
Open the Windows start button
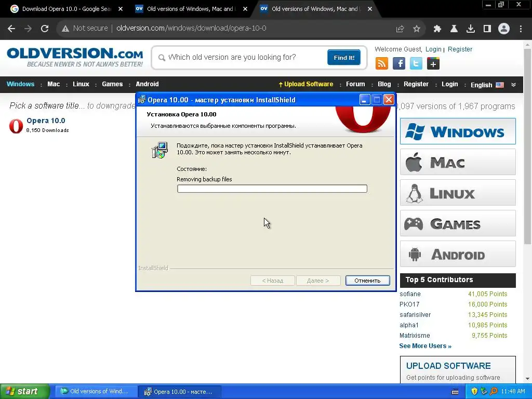point(24,391)
